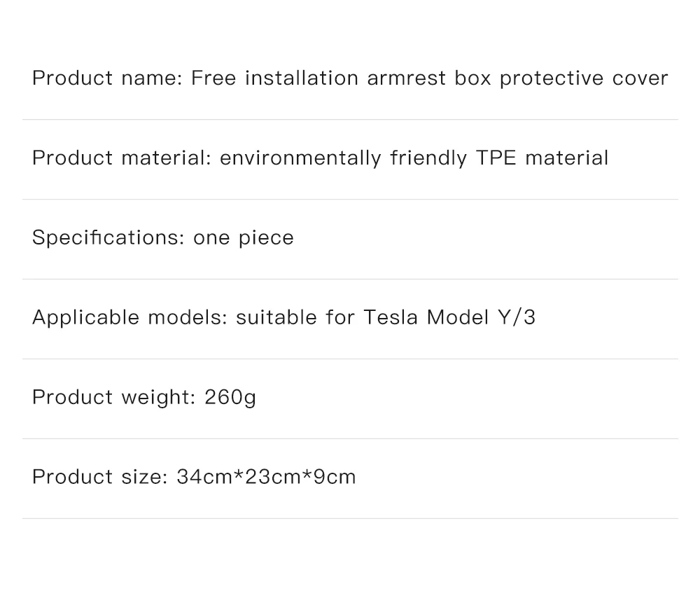Click the "protective cover" text
700x589 pixels.
pyautogui.click(x=584, y=78)
